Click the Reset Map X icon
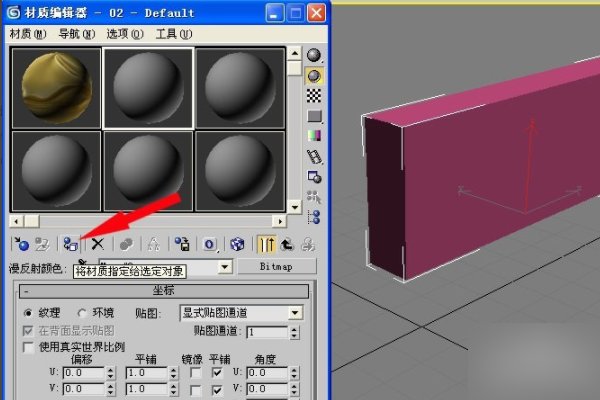Viewport: 600px width, 400px height. pyautogui.click(x=98, y=244)
